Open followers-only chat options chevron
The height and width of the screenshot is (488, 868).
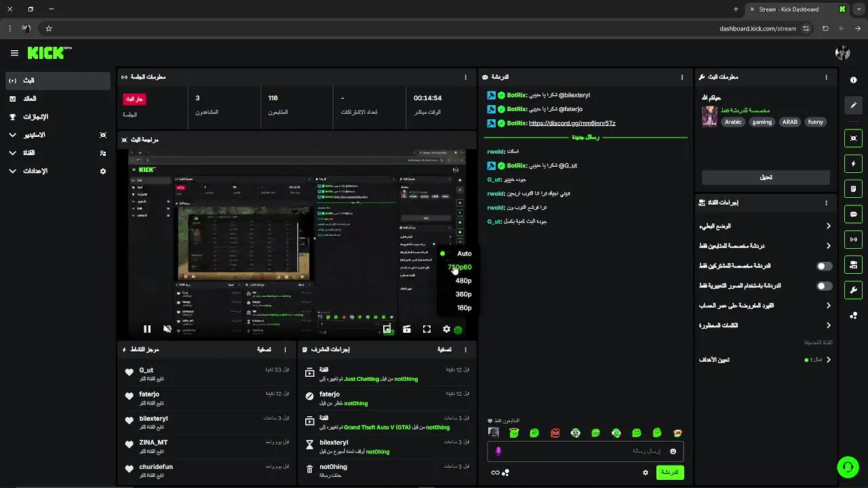click(828, 246)
